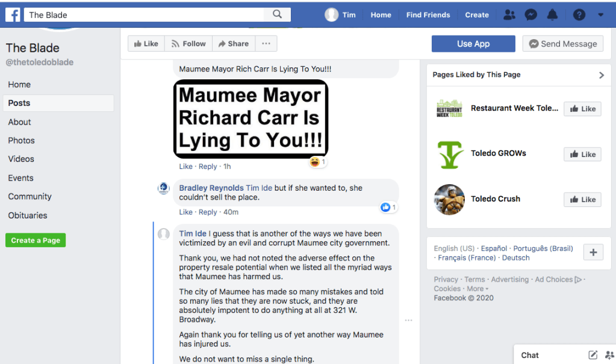
Task: Click the Use App button
Action: pyautogui.click(x=473, y=44)
